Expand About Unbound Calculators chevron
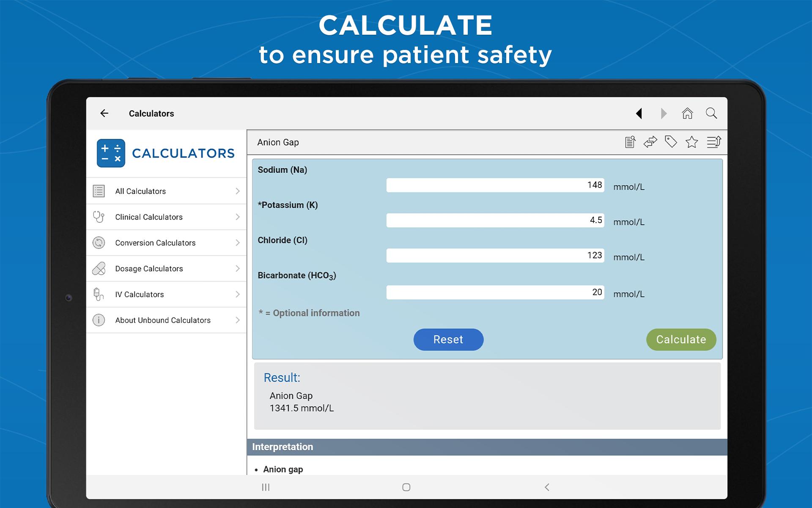 (x=238, y=320)
